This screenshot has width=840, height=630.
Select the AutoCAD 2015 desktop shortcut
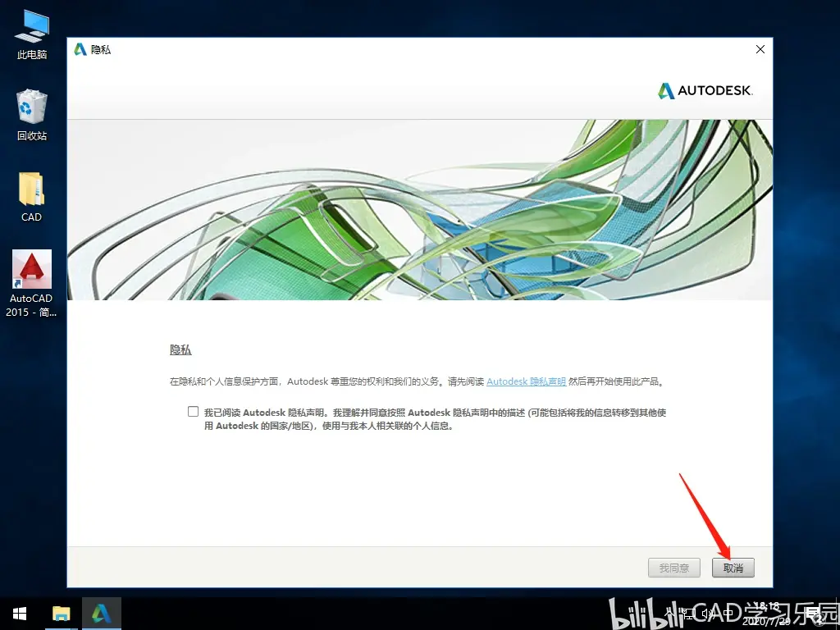click(x=32, y=283)
